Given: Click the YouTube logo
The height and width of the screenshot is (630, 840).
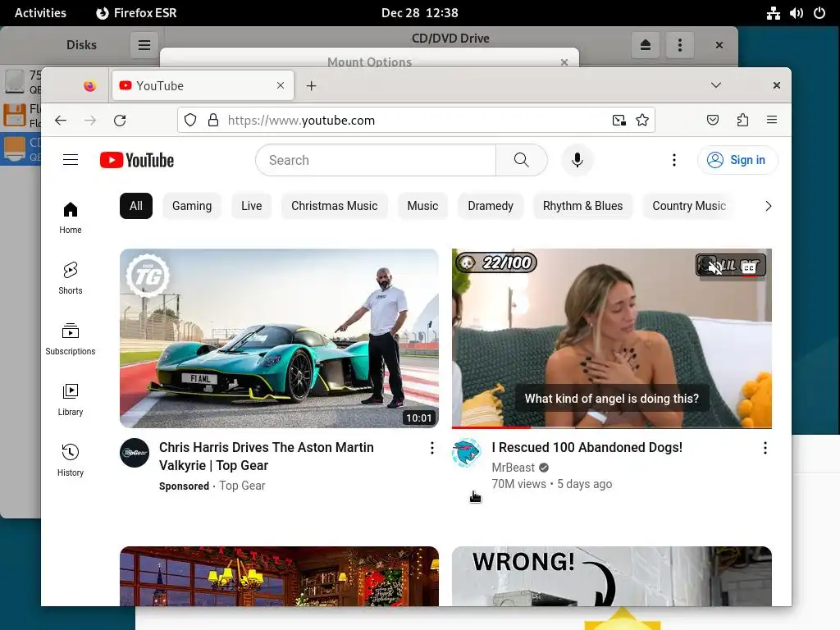Looking at the screenshot, I should [137, 160].
